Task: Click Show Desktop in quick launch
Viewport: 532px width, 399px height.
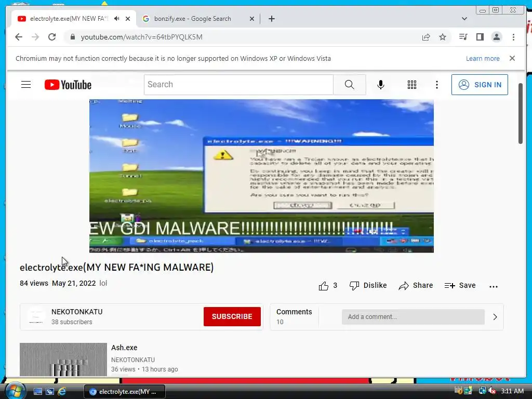Action: pos(37,392)
